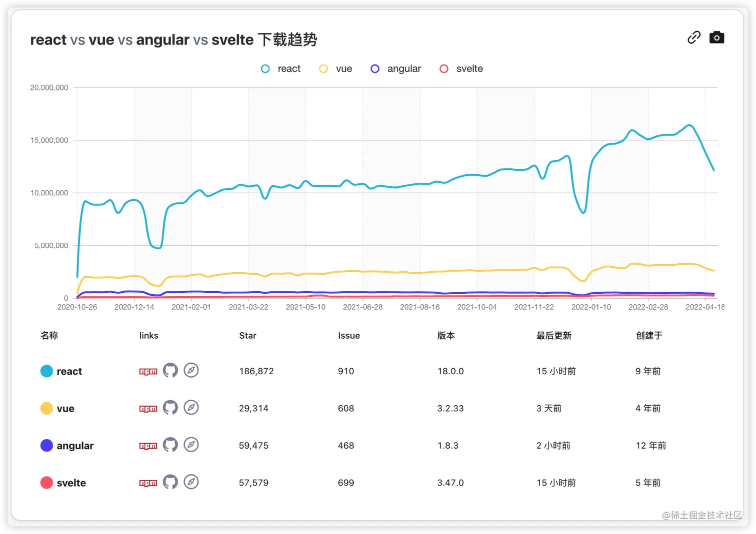
Task: Click the 15,000,000 y-axis label
Action: click(x=49, y=140)
